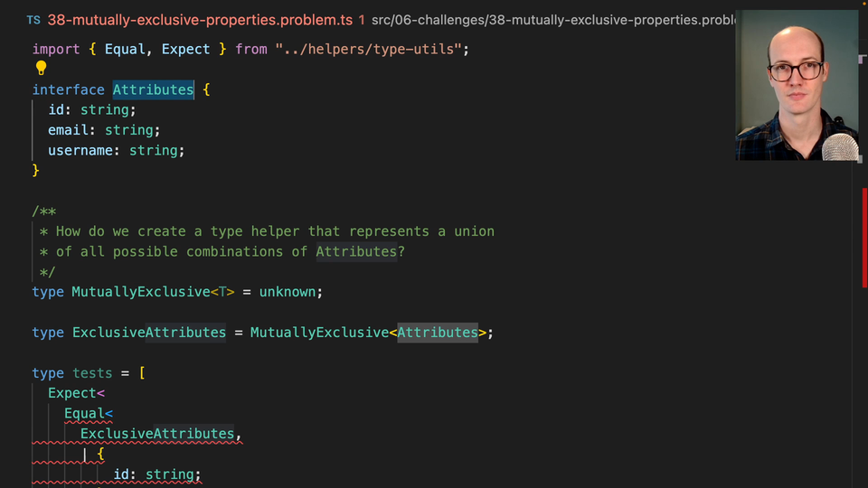Image resolution: width=868 pixels, height=488 pixels.
Task: Click the Expect< call inside tests
Action: 76,393
